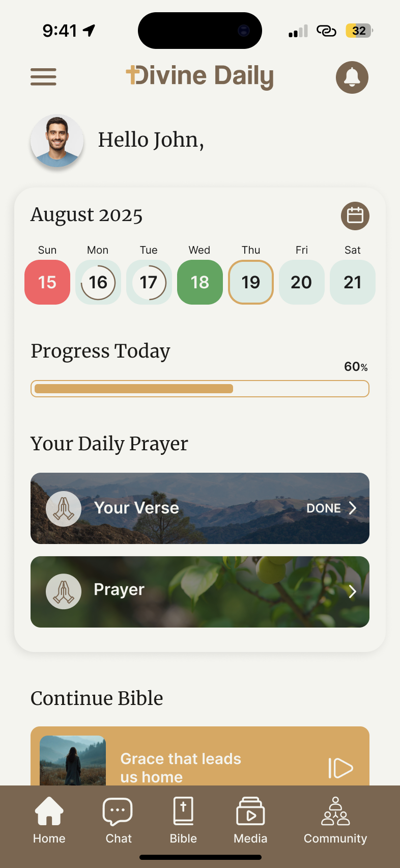Expand Your Verse with the chevron arrow
The image size is (400, 868).
coord(353,508)
